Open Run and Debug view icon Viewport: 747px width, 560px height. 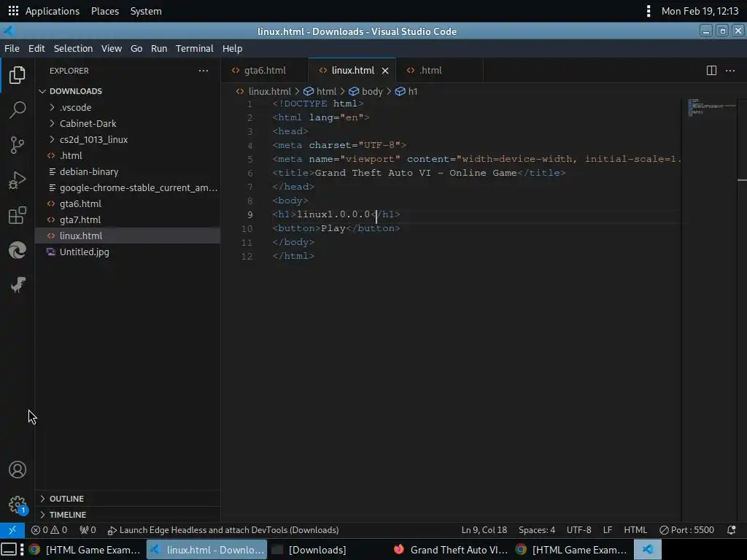point(18,181)
